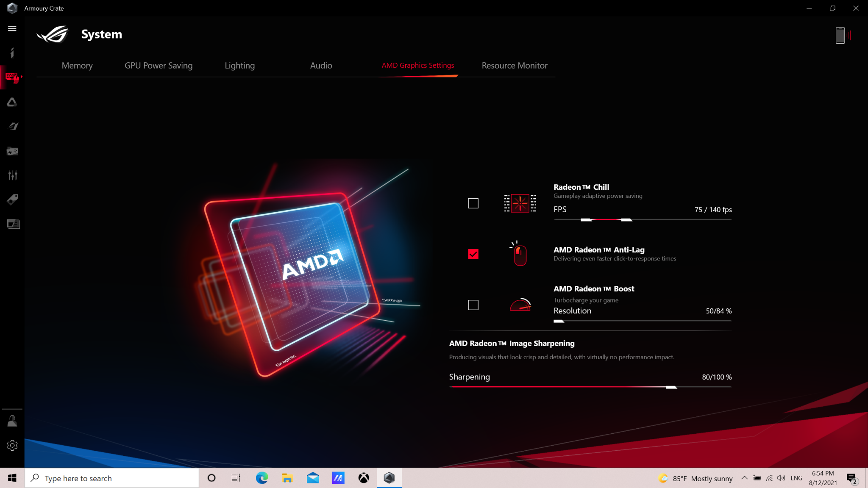Click battery status tray icon

tap(757, 478)
